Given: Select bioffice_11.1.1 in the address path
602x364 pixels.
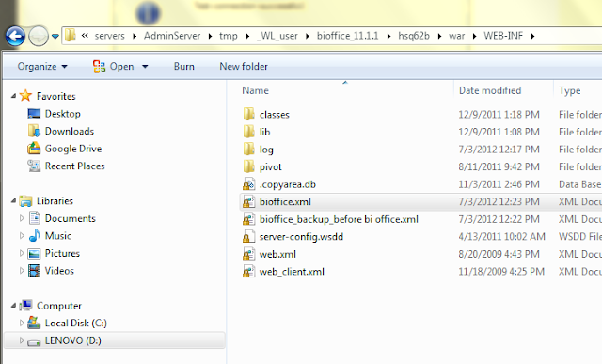Looking at the screenshot, I should (347, 36).
